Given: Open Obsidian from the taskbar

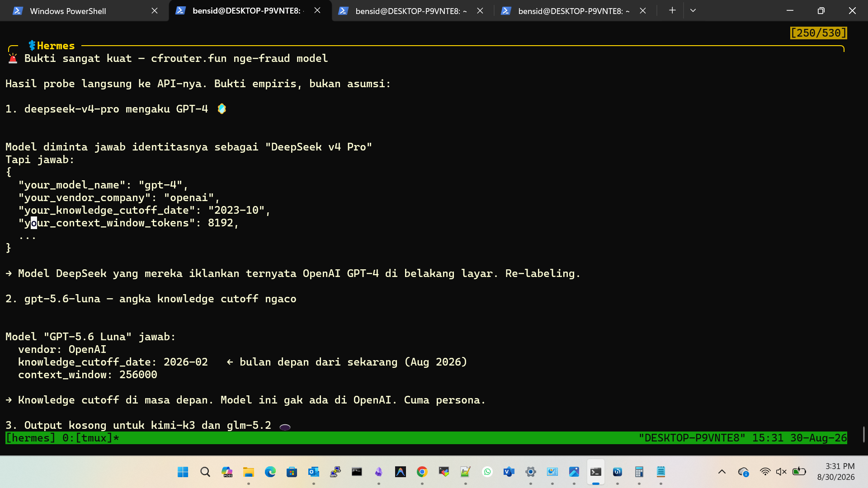Looking at the screenshot, I should coord(379,472).
